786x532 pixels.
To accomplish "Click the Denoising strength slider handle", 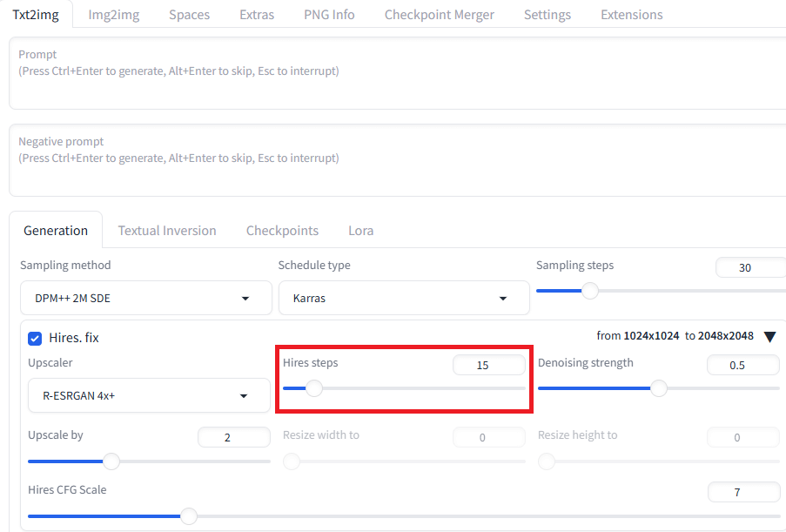I will click(659, 388).
